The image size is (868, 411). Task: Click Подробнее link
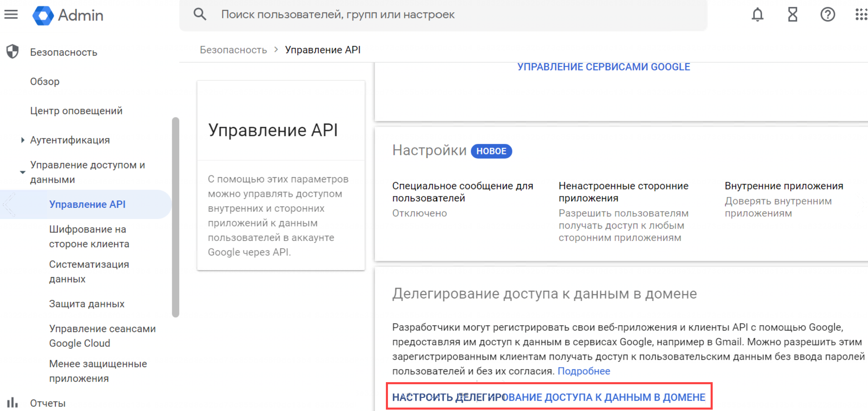pos(583,371)
